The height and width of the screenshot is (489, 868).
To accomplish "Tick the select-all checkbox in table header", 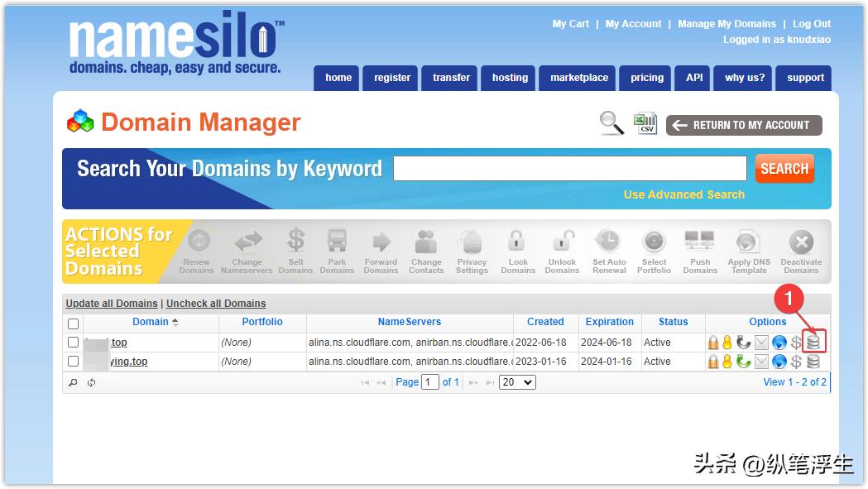I will 73,324.
